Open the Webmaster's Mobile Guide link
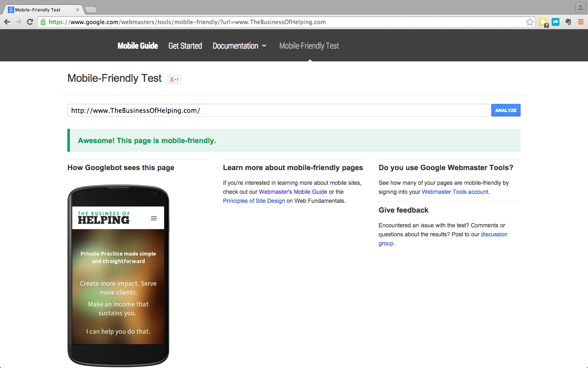 pyautogui.click(x=293, y=192)
